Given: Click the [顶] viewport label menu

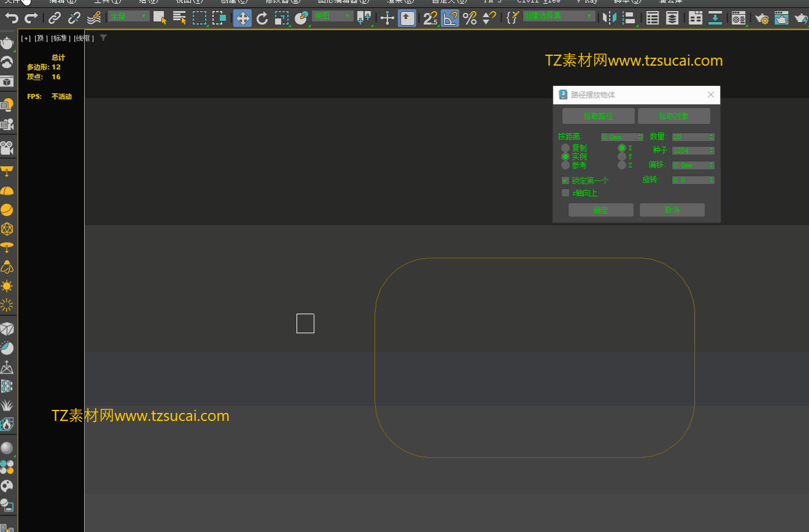Looking at the screenshot, I should pyautogui.click(x=41, y=38).
